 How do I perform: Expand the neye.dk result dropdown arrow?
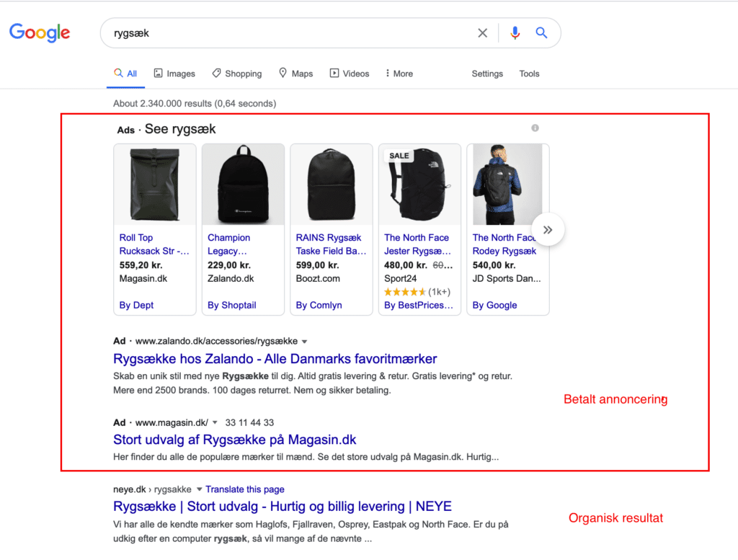[x=199, y=489]
